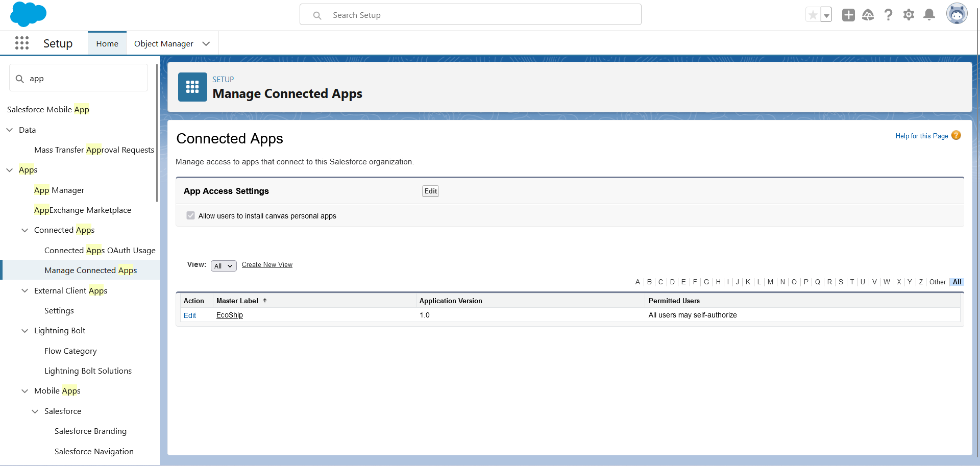
Task: Collapse the Connected Apps tree section
Action: [24, 230]
